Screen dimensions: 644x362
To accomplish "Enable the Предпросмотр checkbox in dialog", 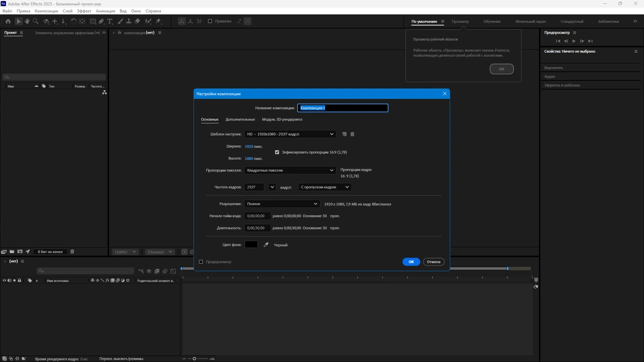I will 201,262.
